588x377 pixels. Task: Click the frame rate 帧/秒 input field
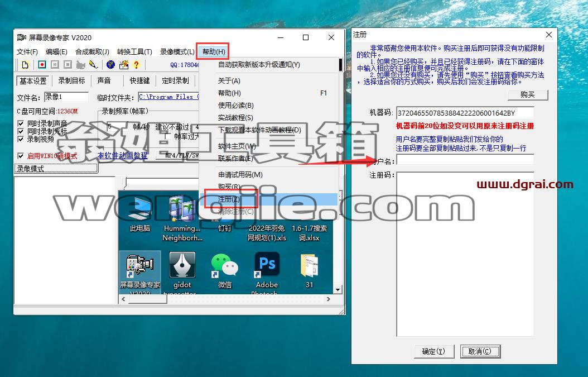pyautogui.click(x=117, y=127)
